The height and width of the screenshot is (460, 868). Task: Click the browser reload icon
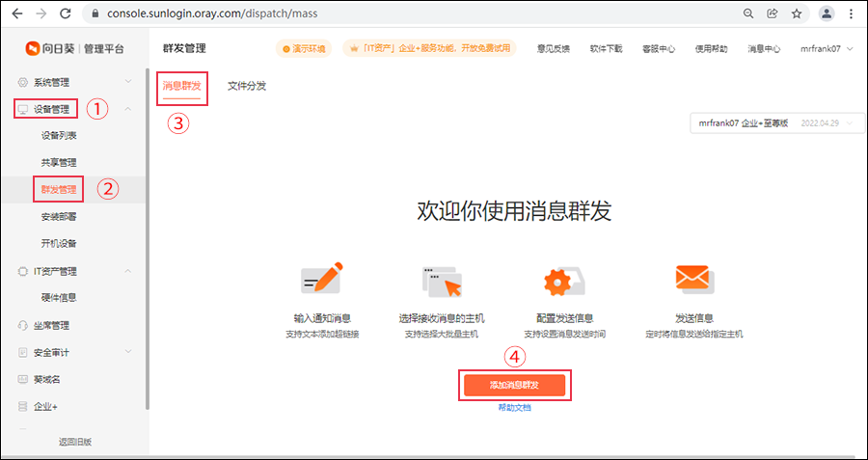[65, 14]
